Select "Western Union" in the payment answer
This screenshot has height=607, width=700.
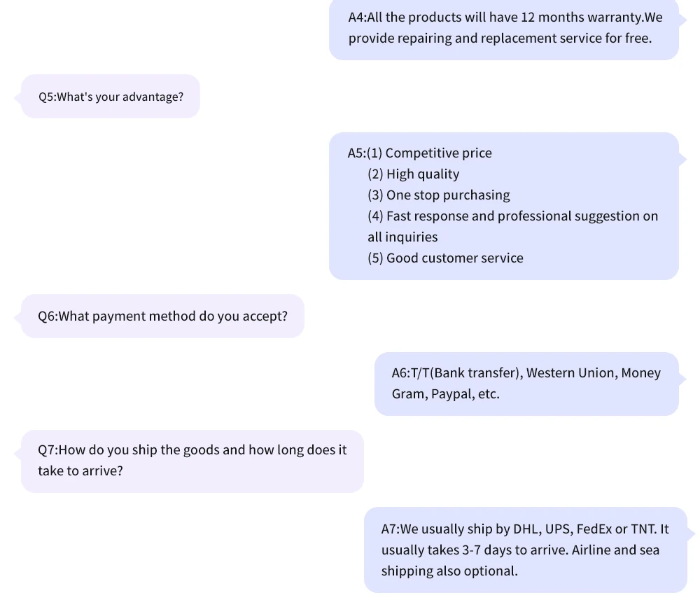[570, 373]
